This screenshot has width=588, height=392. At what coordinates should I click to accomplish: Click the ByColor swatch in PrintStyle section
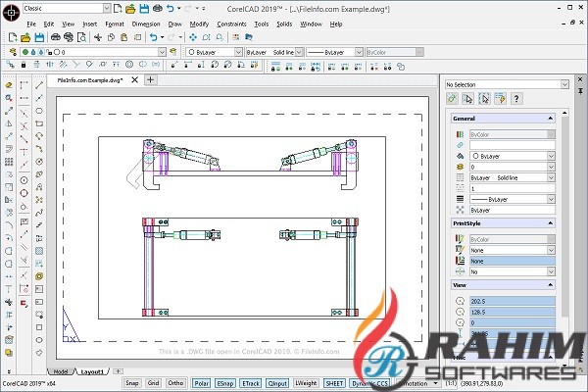[513, 239]
